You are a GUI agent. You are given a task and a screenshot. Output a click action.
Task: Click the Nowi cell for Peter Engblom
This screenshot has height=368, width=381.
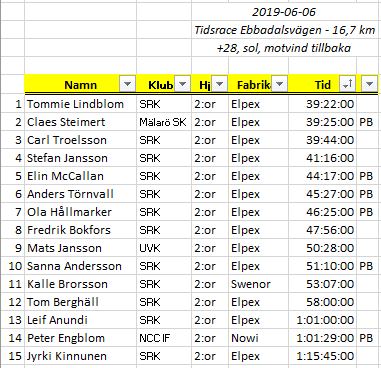258,338
